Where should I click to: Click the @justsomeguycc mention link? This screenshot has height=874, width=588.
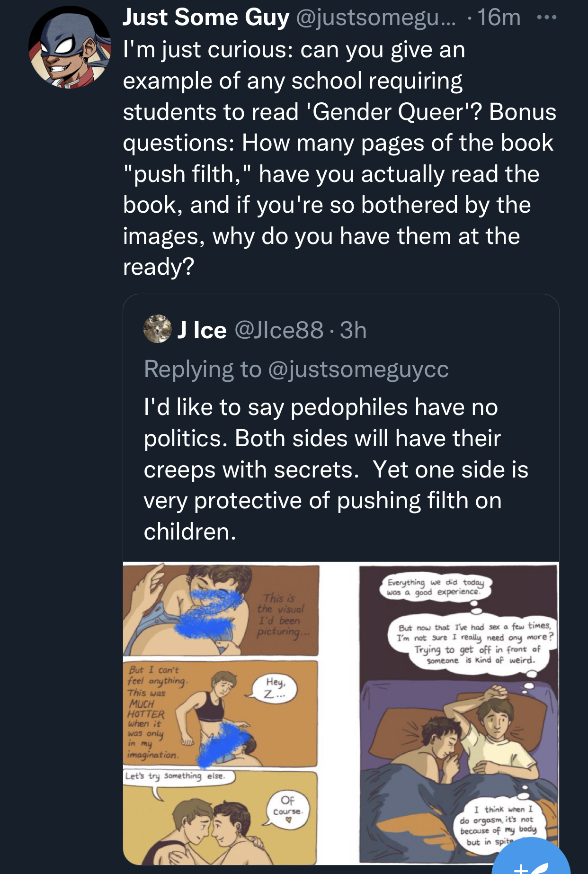358,369
